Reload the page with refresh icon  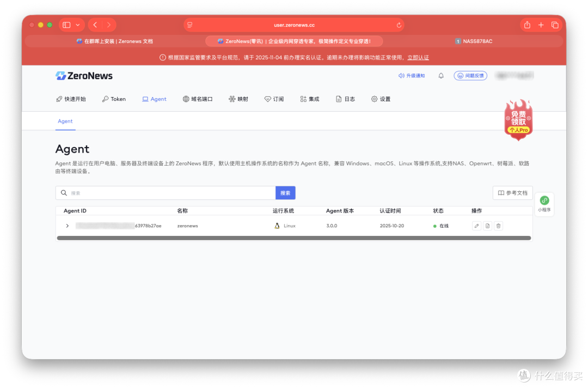(x=399, y=25)
